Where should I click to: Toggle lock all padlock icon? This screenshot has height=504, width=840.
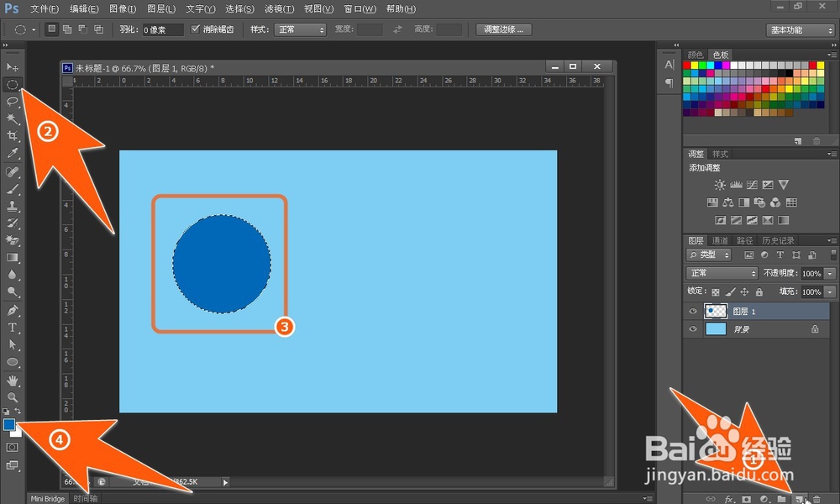pyautogui.click(x=759, y=292)
